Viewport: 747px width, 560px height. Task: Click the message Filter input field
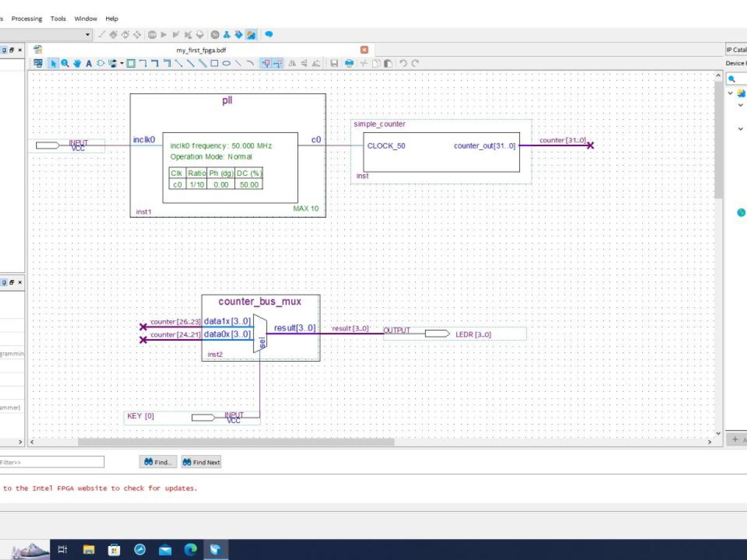tap(51, 462)
